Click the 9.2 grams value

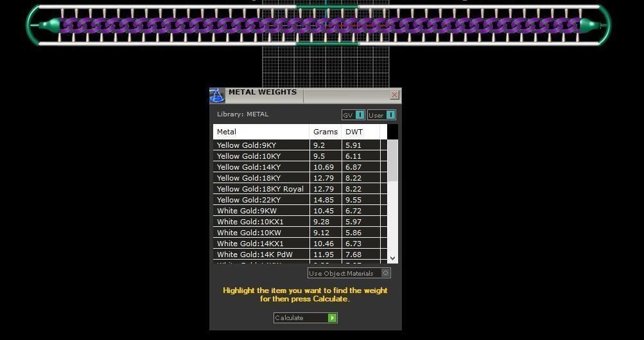pyautogui.click(x=318, y=145)
